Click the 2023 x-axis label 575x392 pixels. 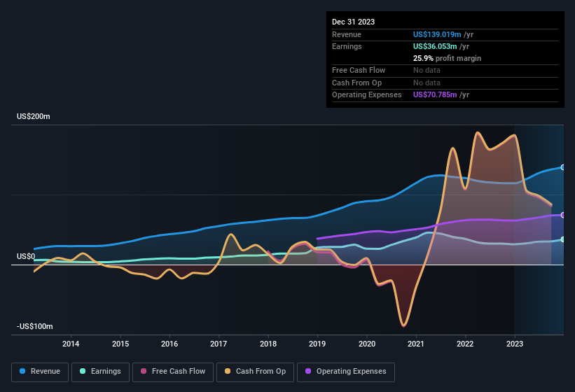515,344
